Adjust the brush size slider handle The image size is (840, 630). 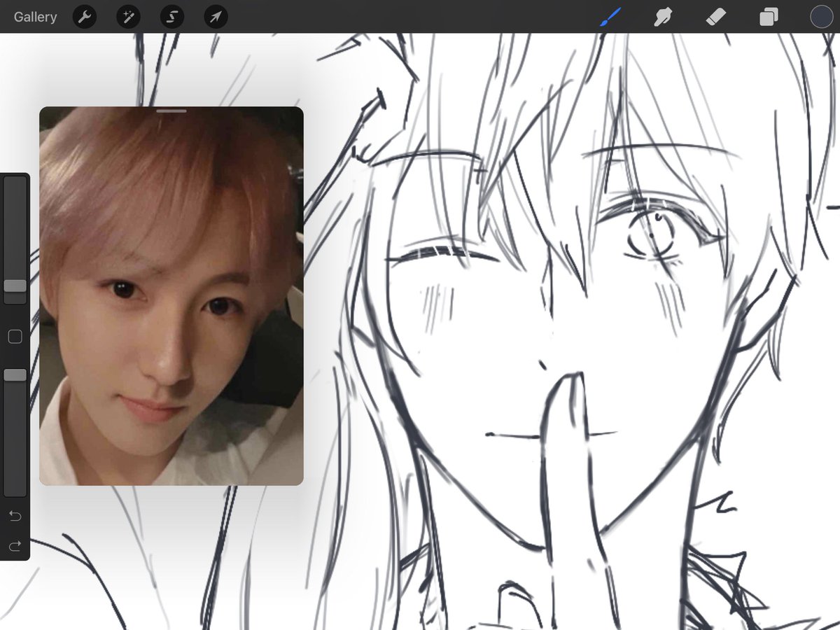15,286
